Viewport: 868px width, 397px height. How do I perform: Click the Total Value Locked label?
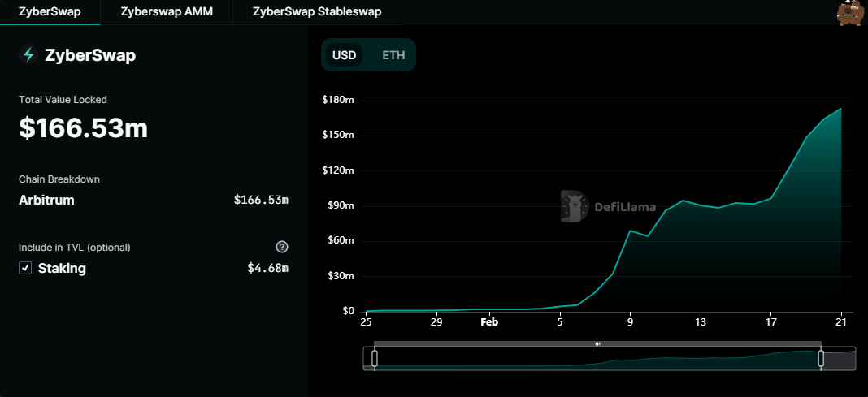63,100
